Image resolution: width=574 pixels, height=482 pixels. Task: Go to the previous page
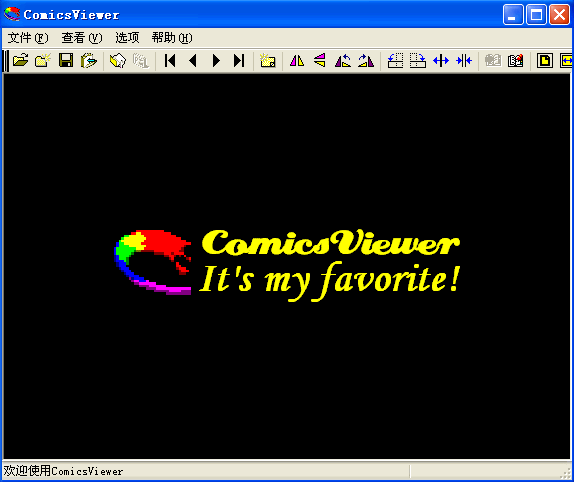[193, 60]
